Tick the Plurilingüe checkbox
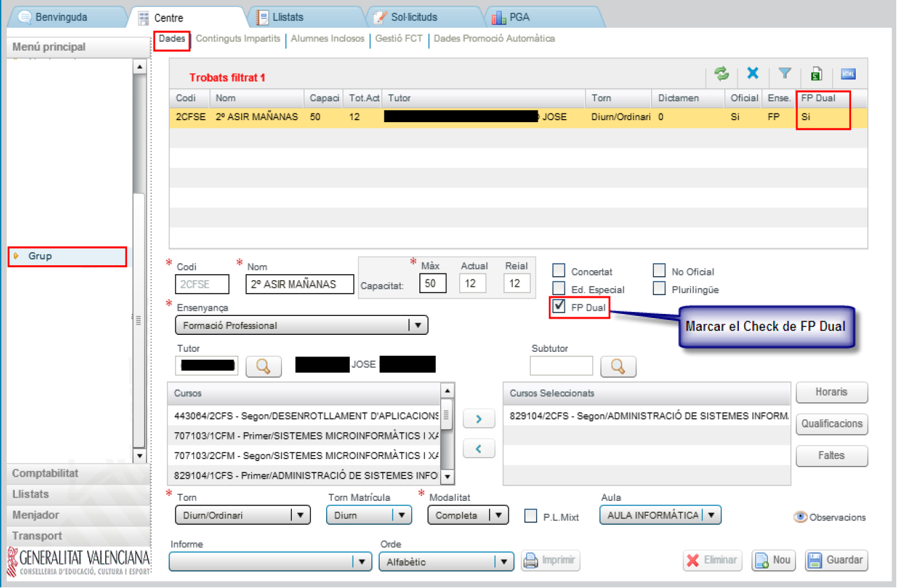Screen dimensions: 903x588 [659, 289]
